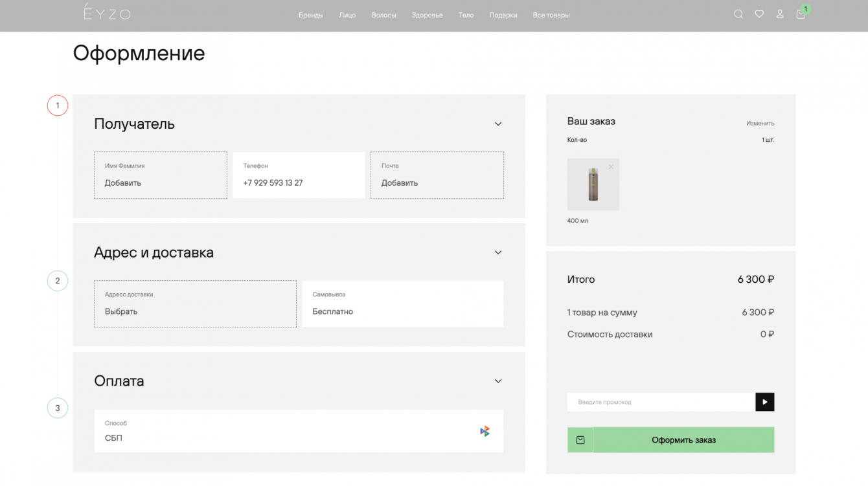Collapse the Оплата section chevron
Viewport: 868px width, 486px height.
[x=498, y=381]
